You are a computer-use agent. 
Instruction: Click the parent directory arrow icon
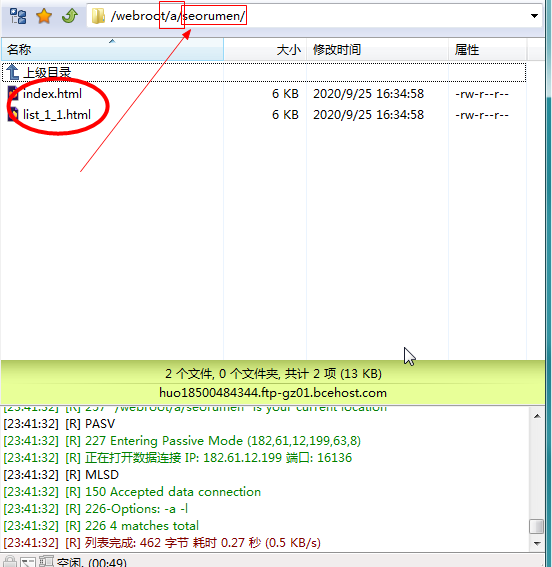(13, 72)
